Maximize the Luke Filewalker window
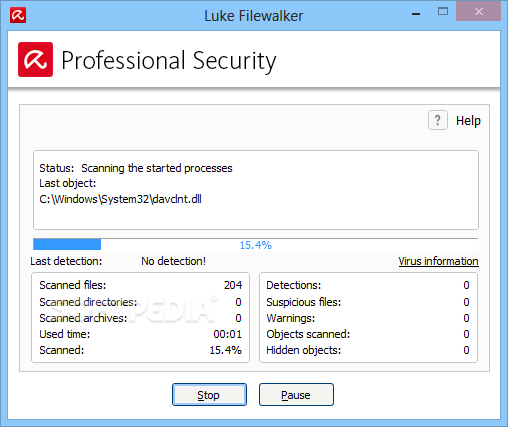Screen dimensions: 508x427 click(x=443, y=12)
